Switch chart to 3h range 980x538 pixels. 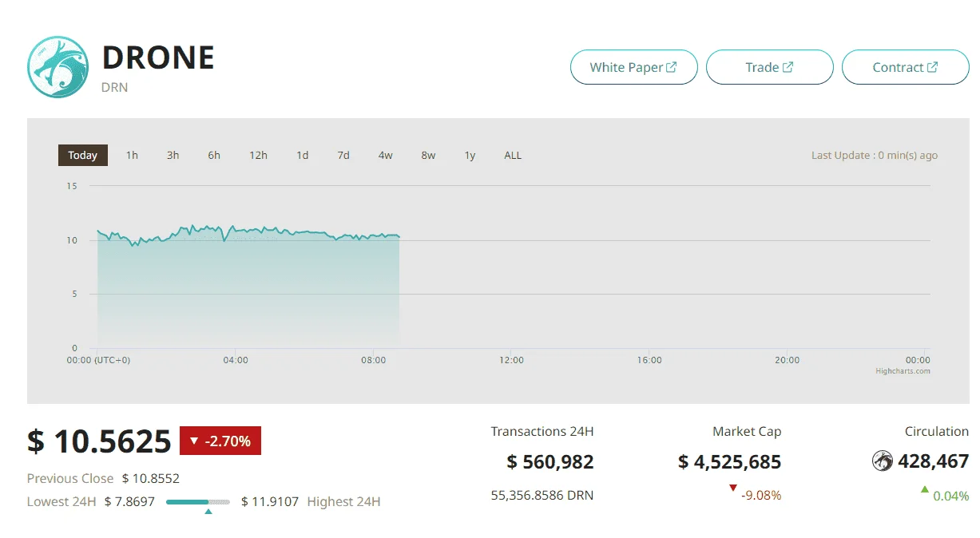click(173, 155)
